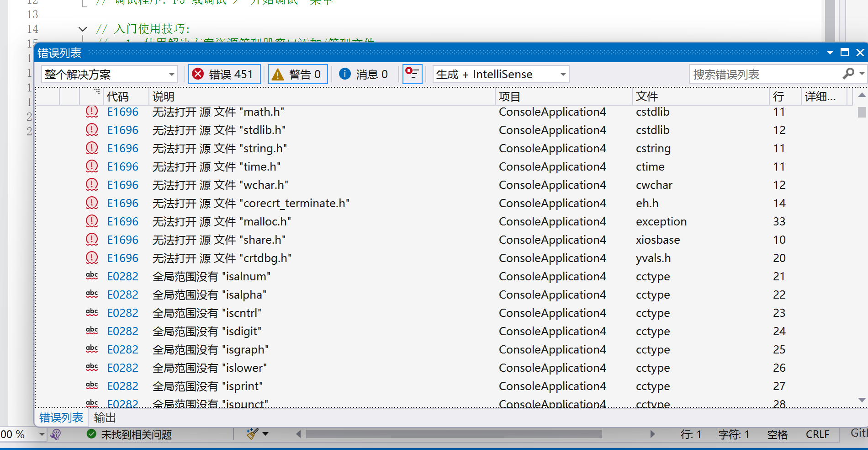Click the abc squiggle icon on the "isgraph" row

[x=92, y=349]
